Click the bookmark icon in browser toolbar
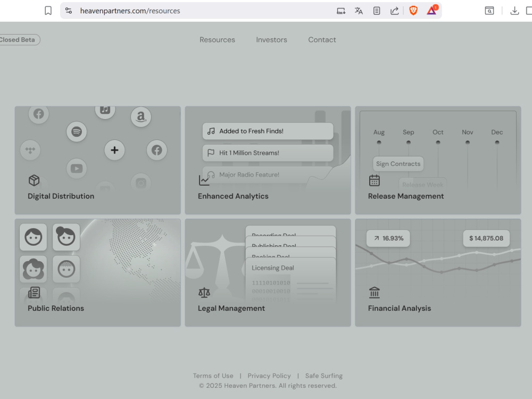 click(x=48, y=11)
